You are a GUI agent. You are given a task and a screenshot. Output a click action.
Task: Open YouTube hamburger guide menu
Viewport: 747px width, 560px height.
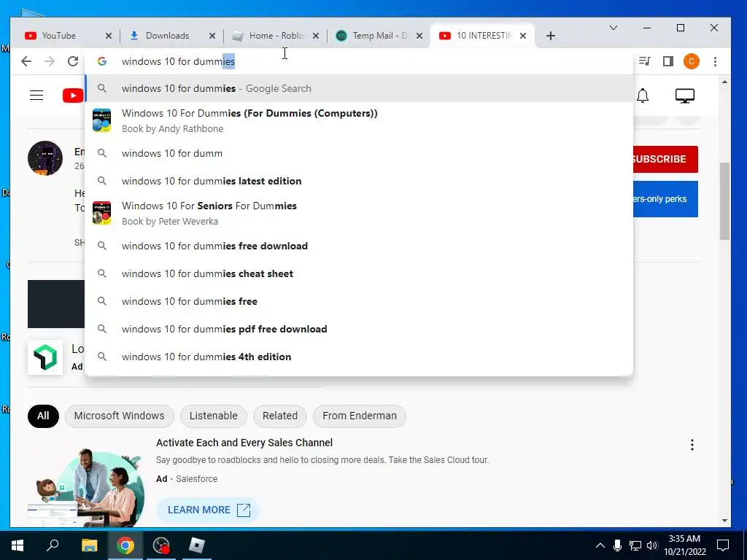(36, 96)
